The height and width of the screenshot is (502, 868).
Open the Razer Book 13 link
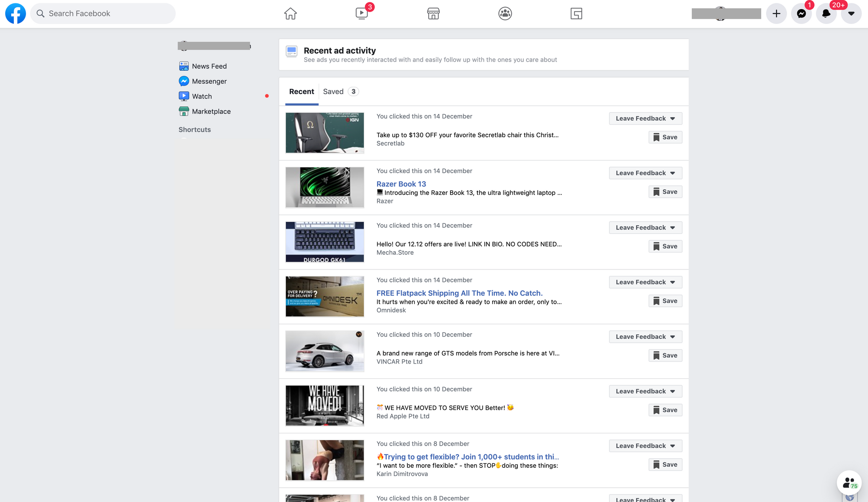click(x=401, y=184)
